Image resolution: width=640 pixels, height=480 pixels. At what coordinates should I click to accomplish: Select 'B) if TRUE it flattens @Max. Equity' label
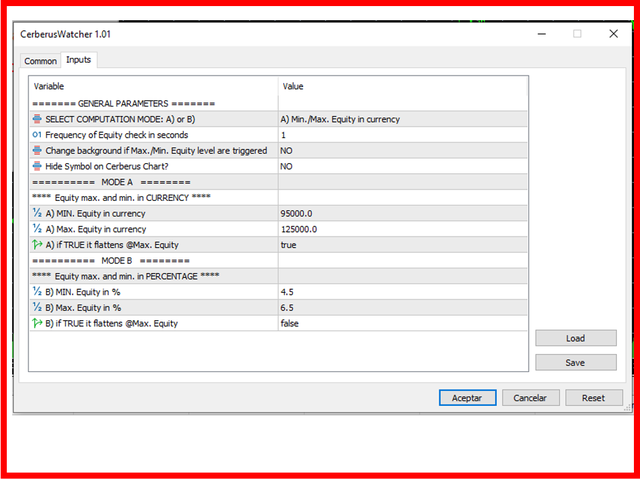pos(112,323)
